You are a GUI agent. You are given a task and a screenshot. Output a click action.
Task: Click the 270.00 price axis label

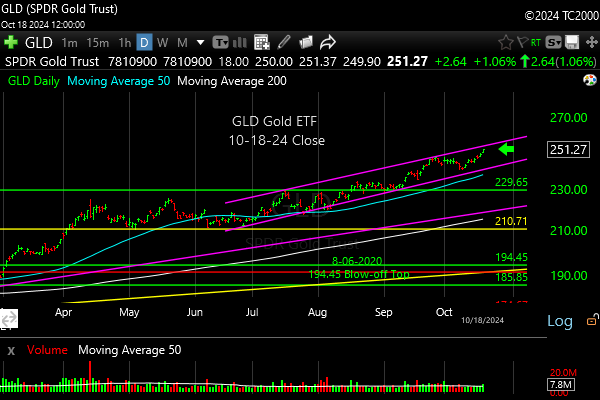(x=569, y=118)
